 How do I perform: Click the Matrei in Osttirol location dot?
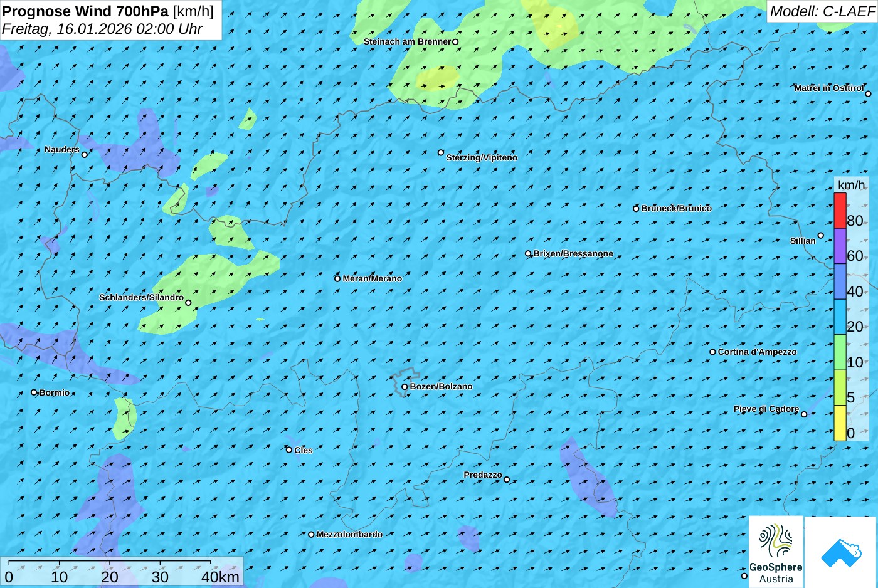868,93
